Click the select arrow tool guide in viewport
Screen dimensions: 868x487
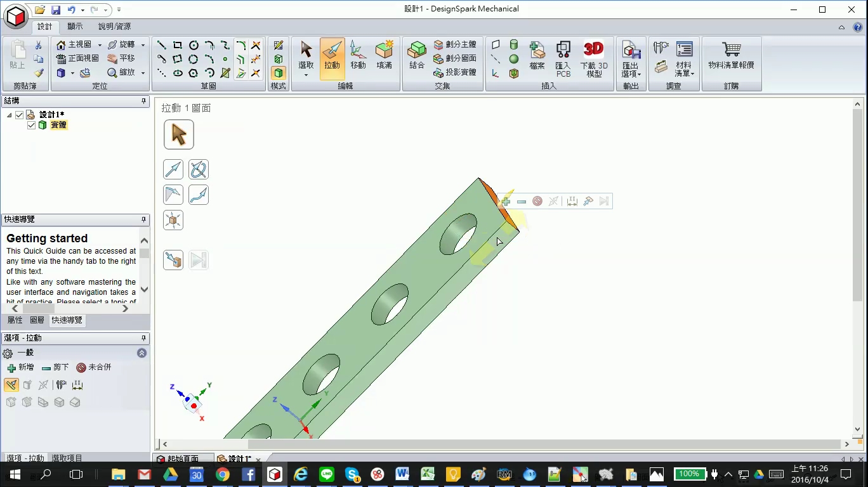[179, 134]
